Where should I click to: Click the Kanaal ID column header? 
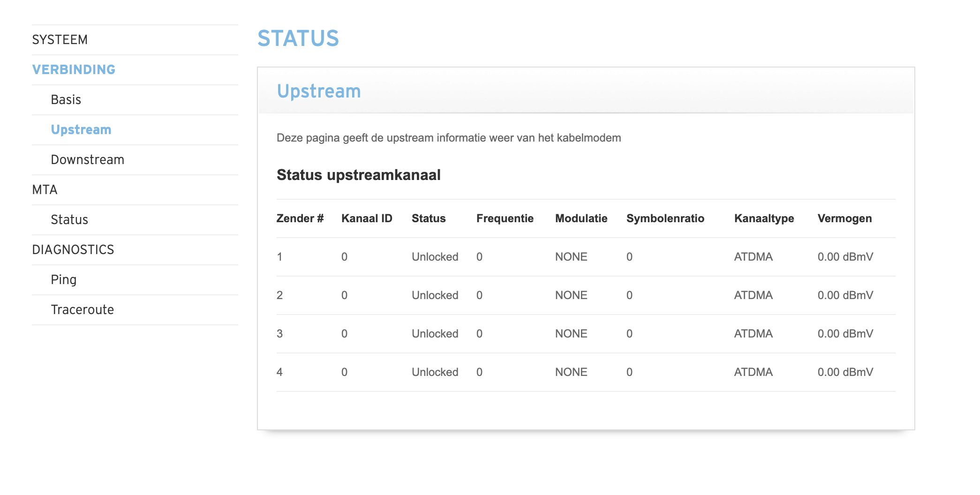click(x=367, y=218)
